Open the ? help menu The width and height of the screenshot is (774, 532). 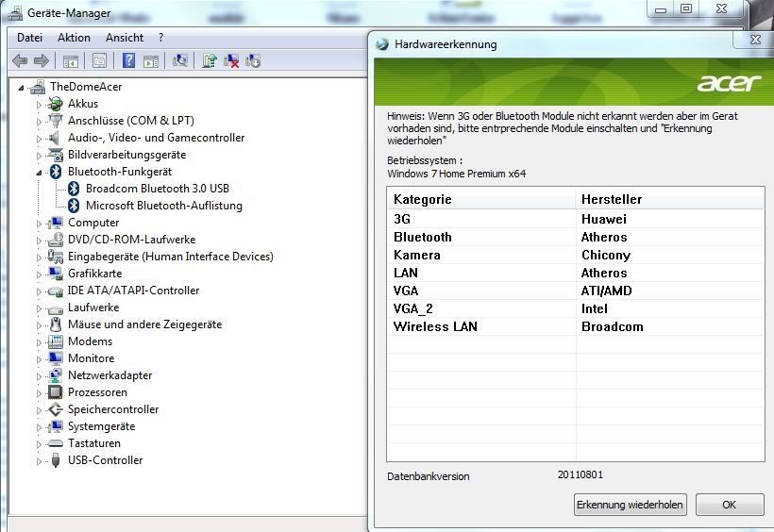[160, 38]
